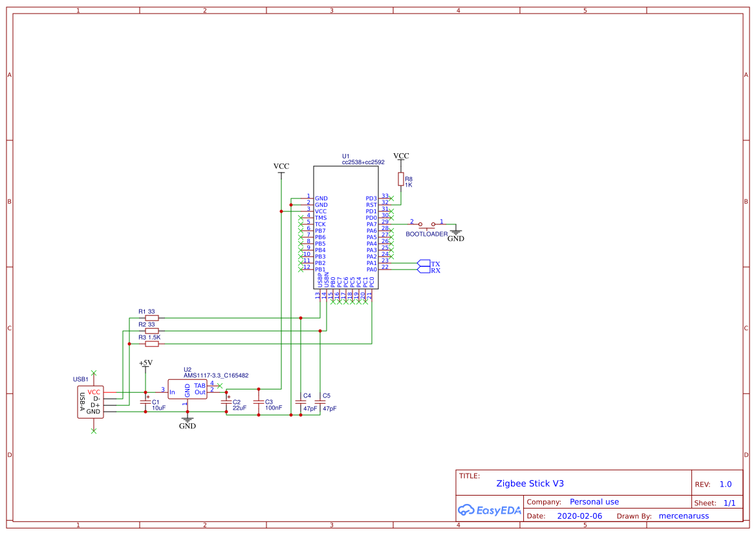
Task: Select the R8 1K resistor symbol
Action: (x=402, y=180)
